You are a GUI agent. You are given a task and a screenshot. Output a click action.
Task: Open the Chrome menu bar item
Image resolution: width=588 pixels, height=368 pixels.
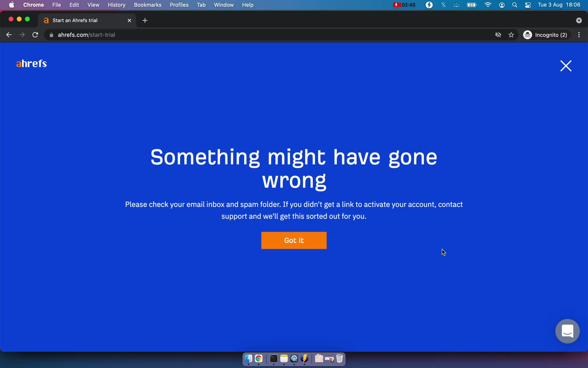(33, 5)
